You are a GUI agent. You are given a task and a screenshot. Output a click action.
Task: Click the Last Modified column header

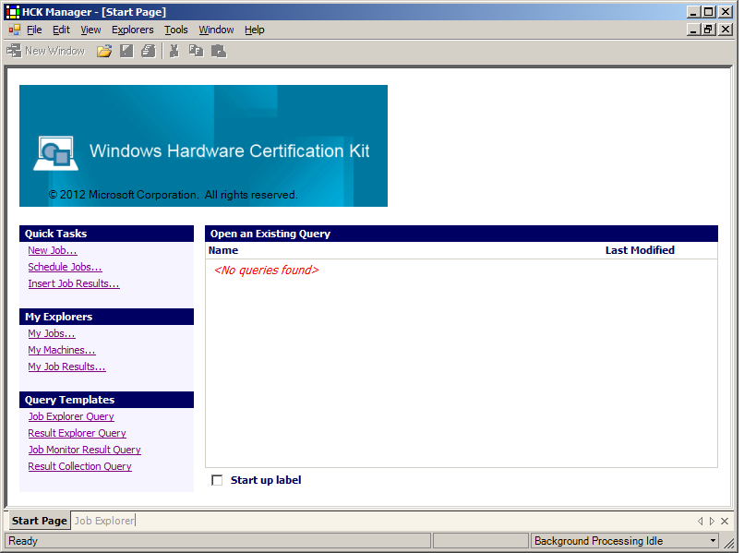[x=640, y=250]
